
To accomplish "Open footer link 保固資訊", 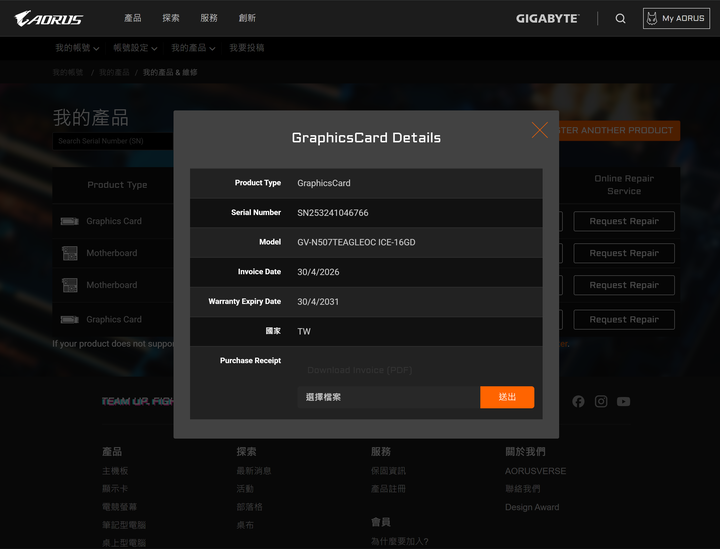I will (x=388, y=471).
